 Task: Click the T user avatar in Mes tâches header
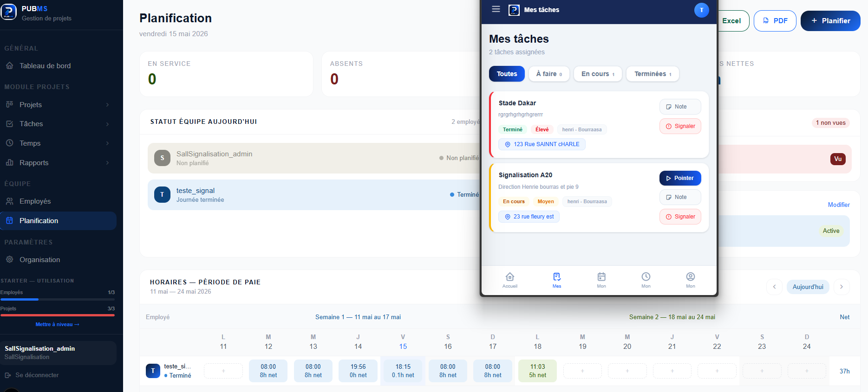pyautogui.click(x=701, y=10)
